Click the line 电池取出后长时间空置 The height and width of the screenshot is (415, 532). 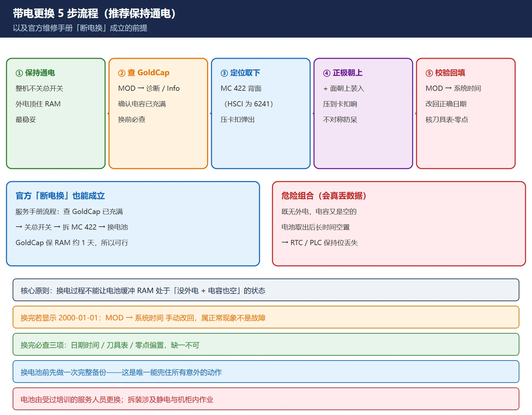[316, 227]
